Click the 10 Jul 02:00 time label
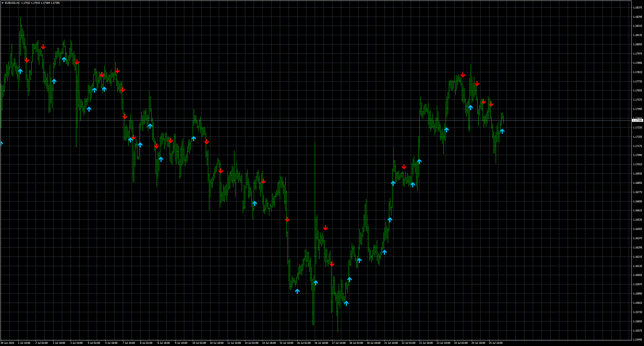The width and height of the screenshot is (644, 346). pyautogui.click(x=199, y=343)
